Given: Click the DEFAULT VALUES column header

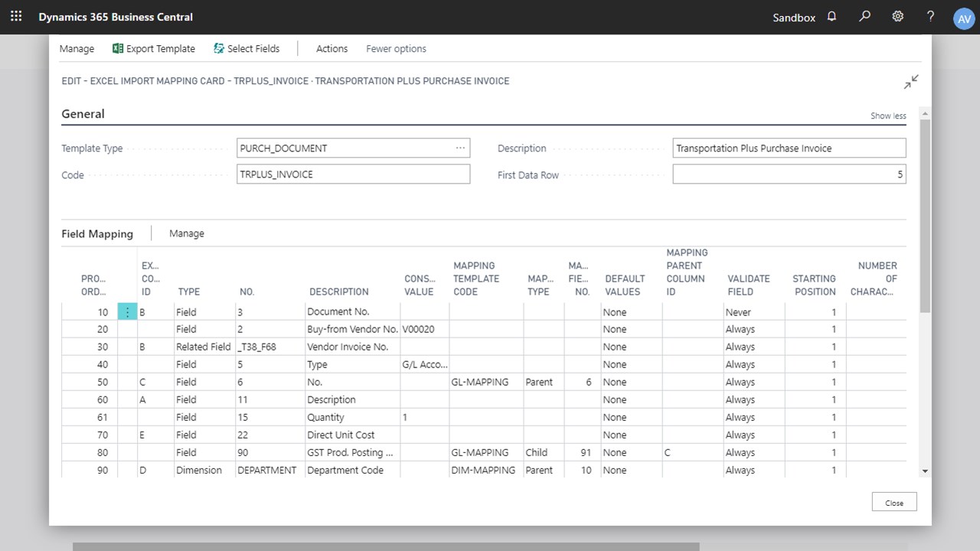Looking at the screenshot, I should (x=625, y=285).
